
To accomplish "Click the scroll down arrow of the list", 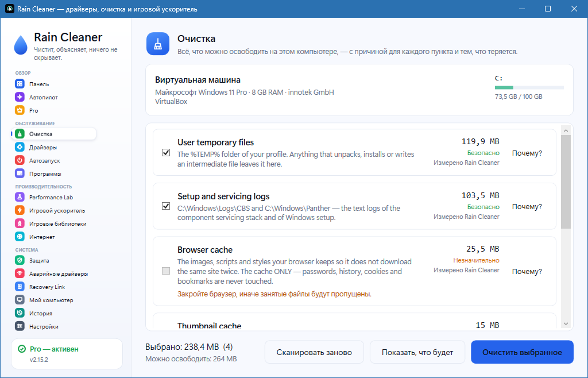I will tap(566, 324).
